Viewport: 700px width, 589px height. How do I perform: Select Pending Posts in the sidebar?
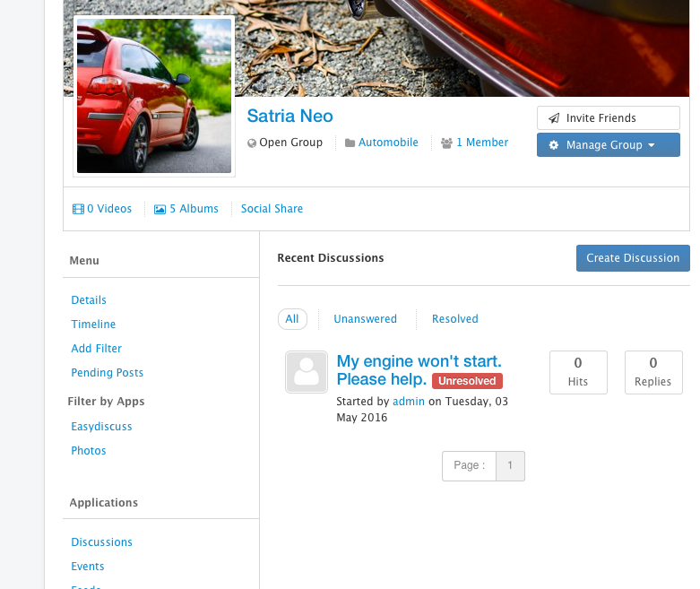[107, 373]
